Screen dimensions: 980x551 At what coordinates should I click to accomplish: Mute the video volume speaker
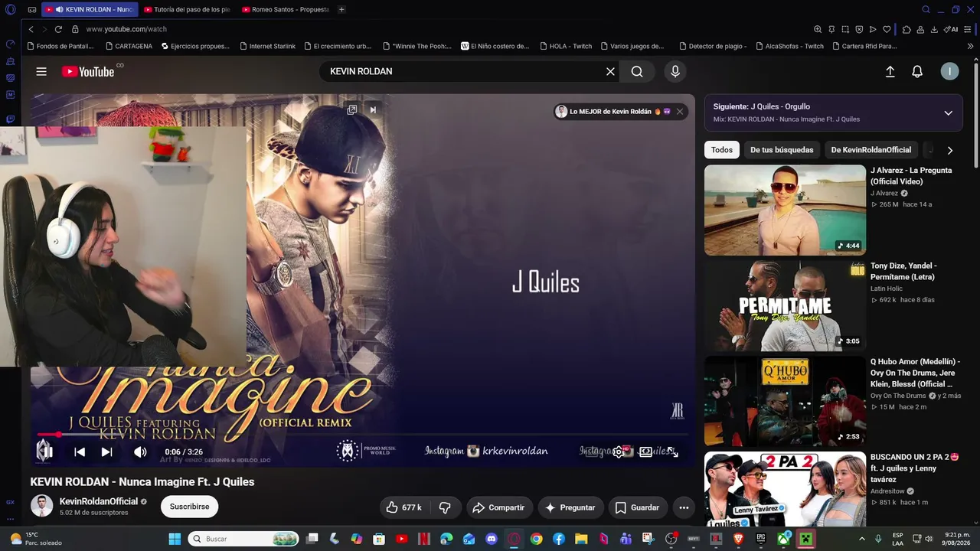[x=140, y=452]
